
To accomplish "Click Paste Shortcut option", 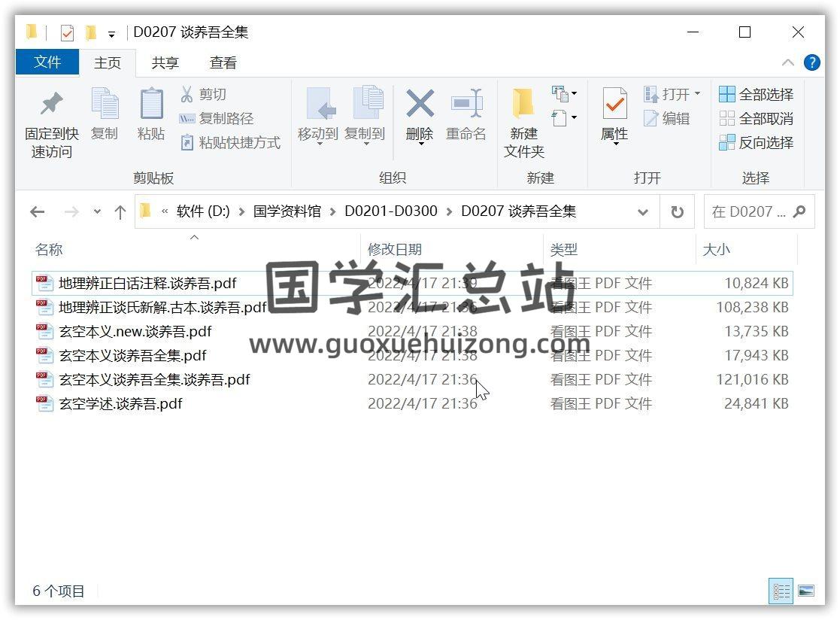I will pyautogui.click(x=230, y=142).
